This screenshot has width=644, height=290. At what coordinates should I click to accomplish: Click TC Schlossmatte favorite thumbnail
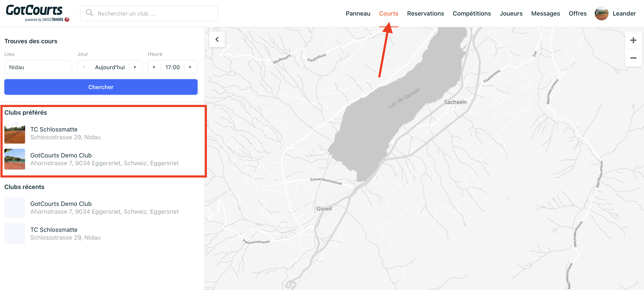15,133
